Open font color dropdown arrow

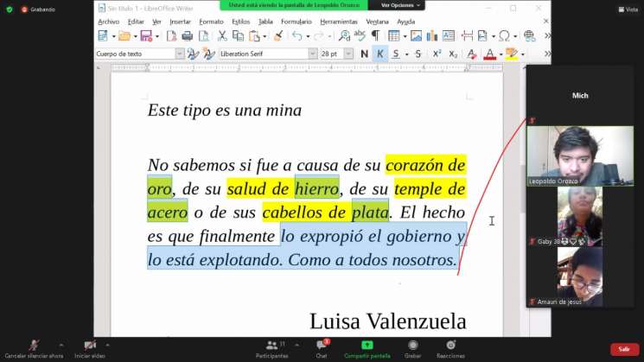pos(501,54)
